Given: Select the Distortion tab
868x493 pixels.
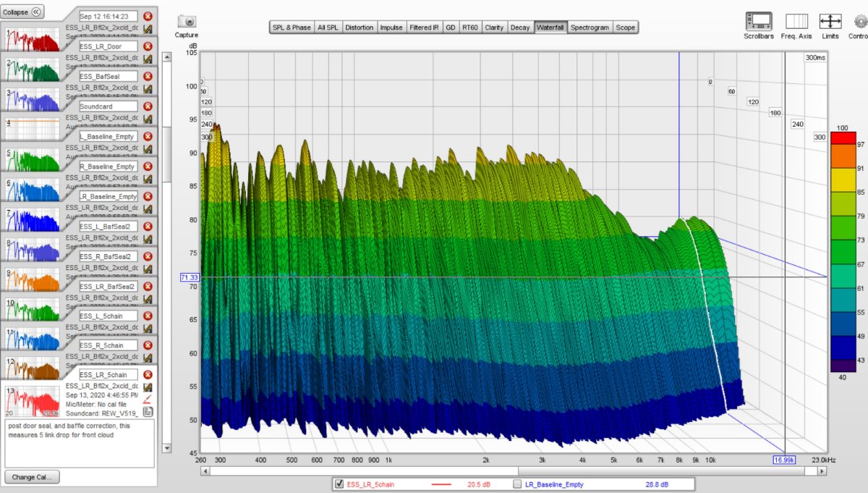Looking at the screenshot, I should click(x=359, y=28).
